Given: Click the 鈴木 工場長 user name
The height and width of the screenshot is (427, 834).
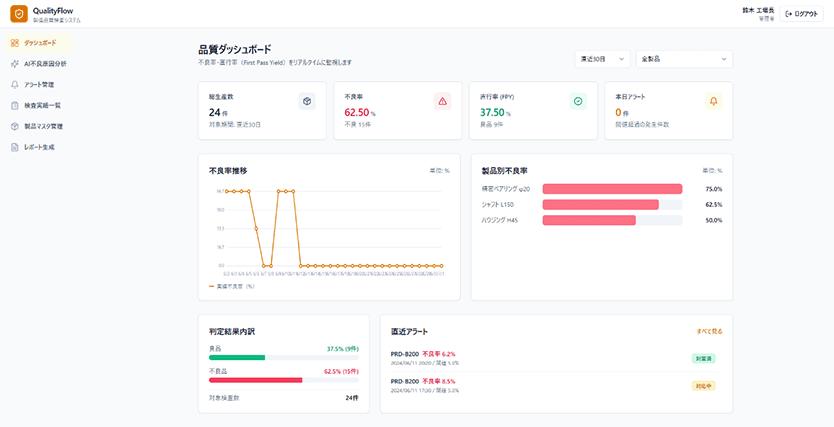Looking at the screenshot, I should tap(759, 11).
